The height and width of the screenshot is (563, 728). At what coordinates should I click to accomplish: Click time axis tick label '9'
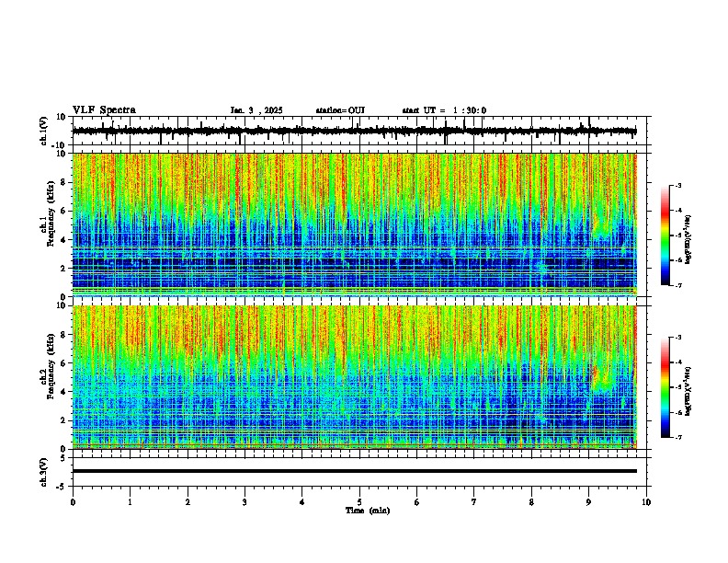588,502
